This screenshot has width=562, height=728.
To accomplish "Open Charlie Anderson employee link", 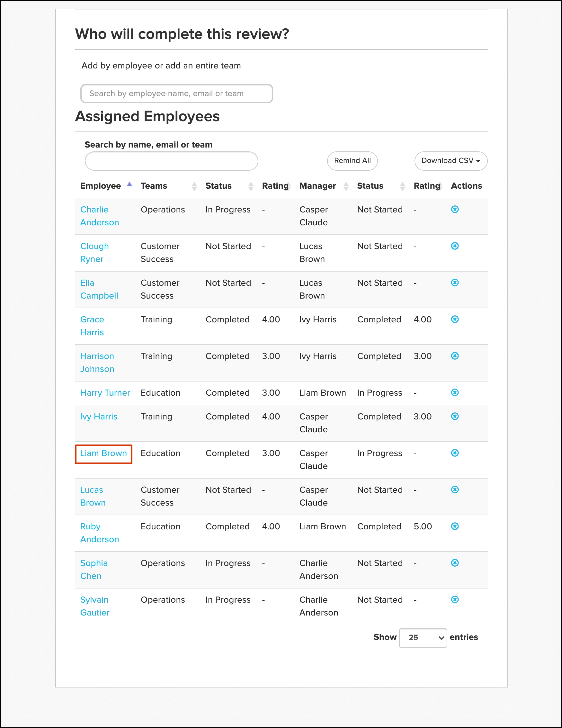I will (99, 216).
